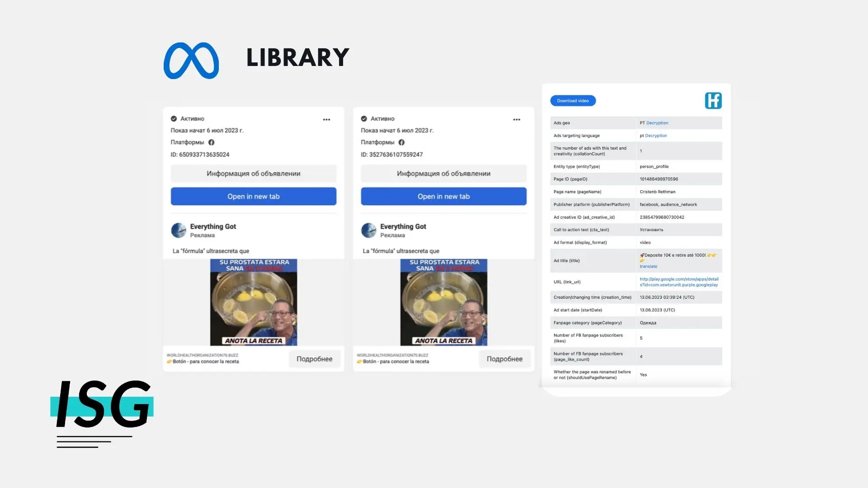Image resolution: width=868 pixels, height=488 pixels.
Task: Toggle shouldUsePageRename Yes value
Action: pyautogui.click(x=643, y=375)
